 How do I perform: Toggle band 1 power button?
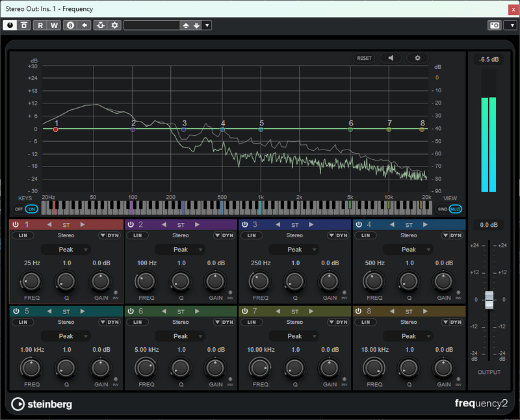tap(16, 224)
